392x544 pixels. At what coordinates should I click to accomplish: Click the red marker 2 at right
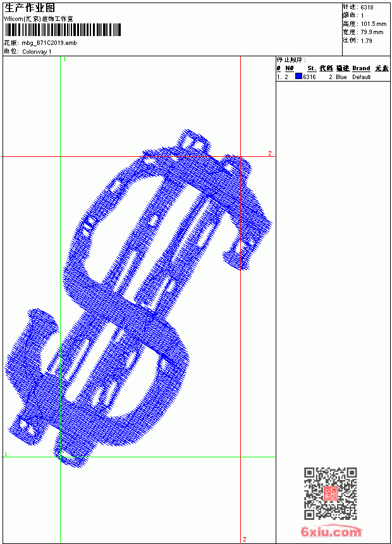pyautogui.click(x=269, y=153)
